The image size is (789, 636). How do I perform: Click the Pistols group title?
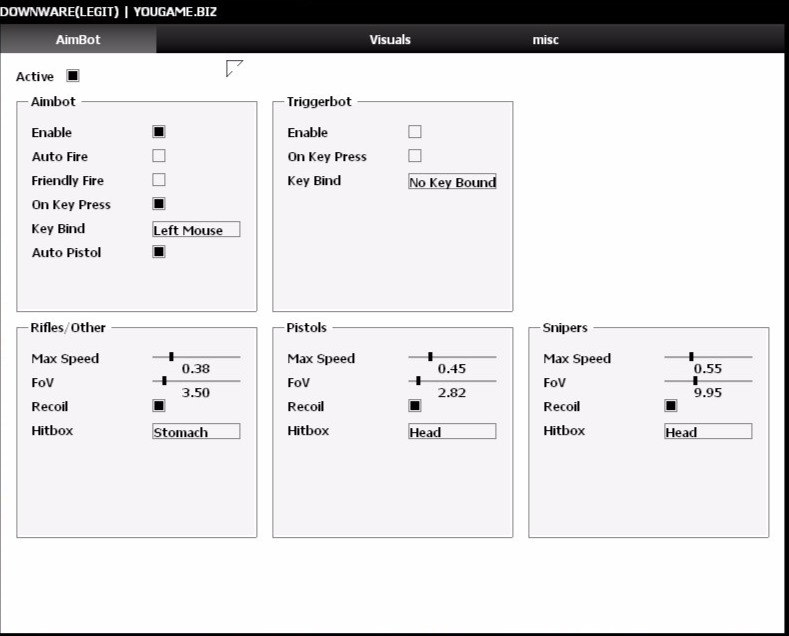(306, 328)
